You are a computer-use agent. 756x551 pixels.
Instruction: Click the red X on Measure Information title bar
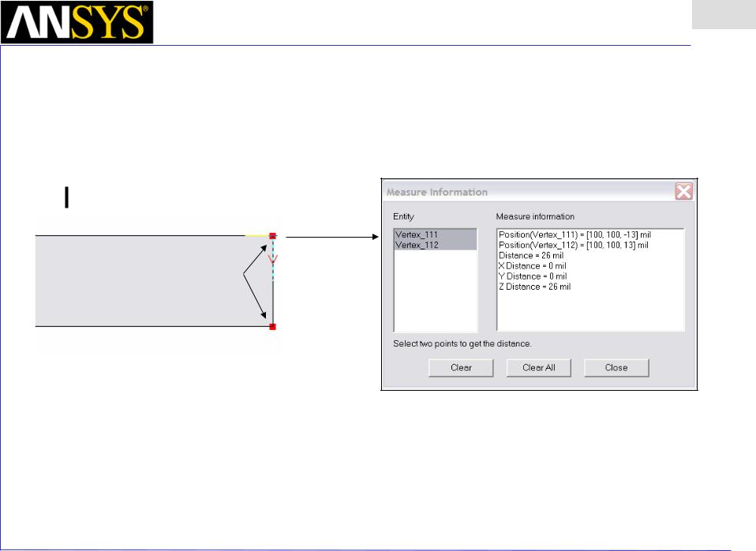tap(683, 192)
